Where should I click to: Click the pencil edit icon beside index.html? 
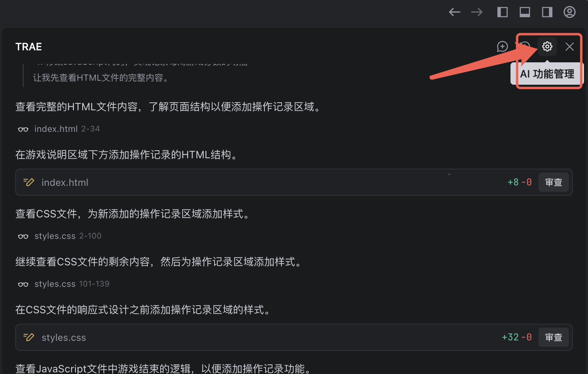pos(29,182)
